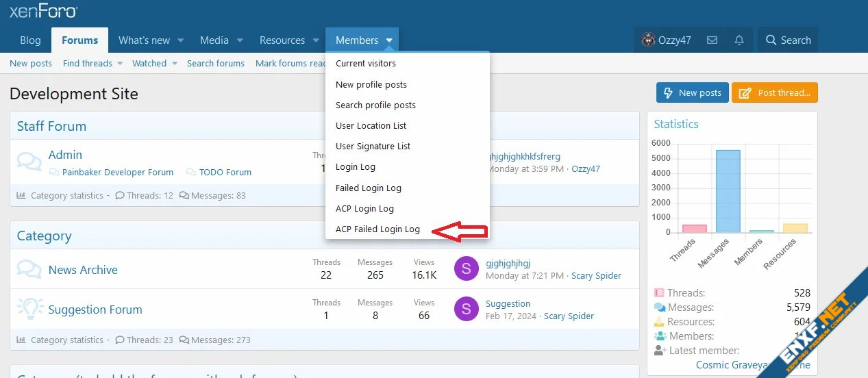Click the xenForo logo
868x378 pixels.
43,11
